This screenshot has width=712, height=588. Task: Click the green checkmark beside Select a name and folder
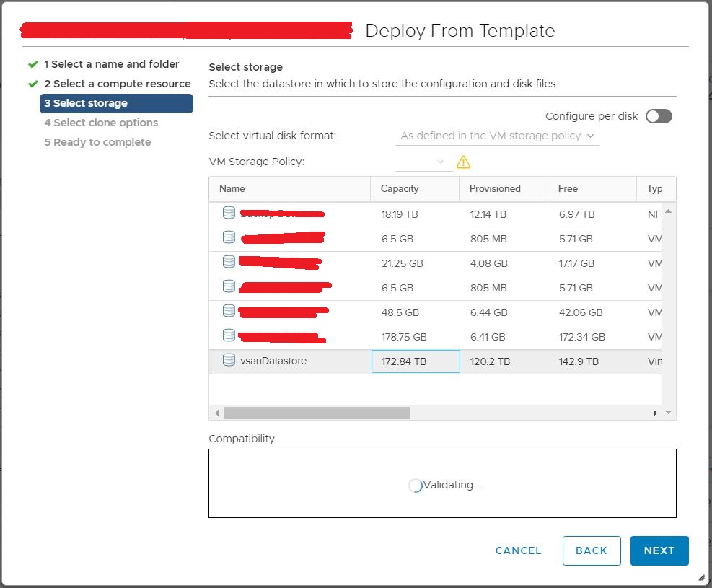33,63
